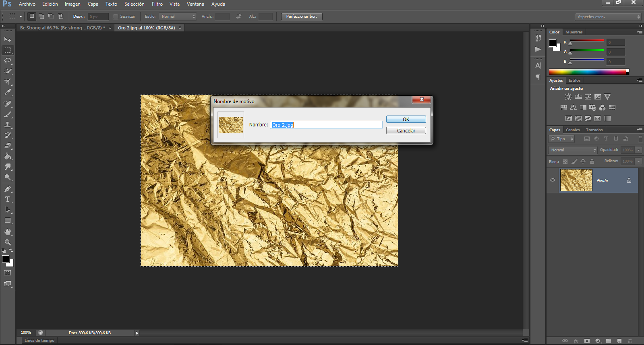Add a Brightness/Contrast adjustment
Screen dimensions: 644x345
pyautogui.click(x=568, y=97)
